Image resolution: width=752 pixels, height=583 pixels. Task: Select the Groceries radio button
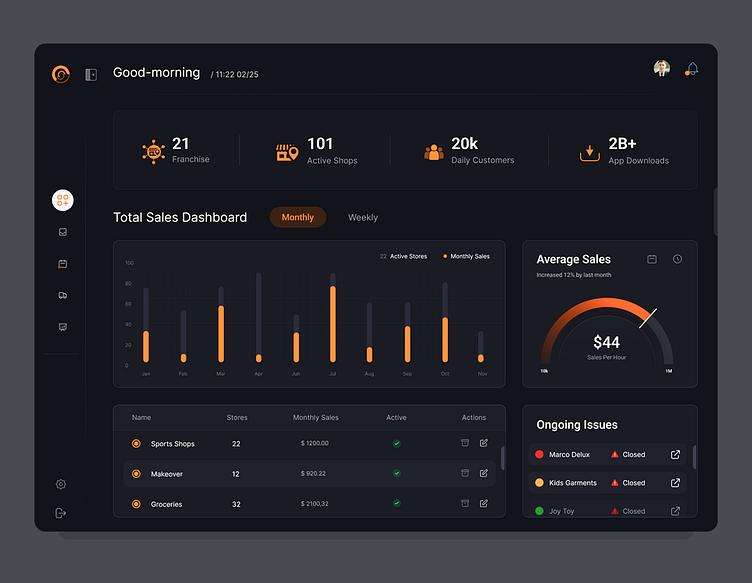(x=136, y=504)
